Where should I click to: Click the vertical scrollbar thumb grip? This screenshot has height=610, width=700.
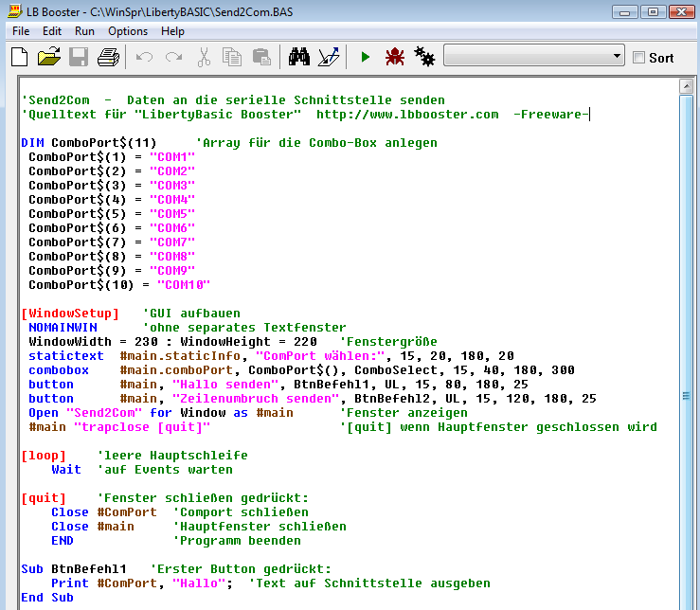pyautogui.click(x=686, y=396)
